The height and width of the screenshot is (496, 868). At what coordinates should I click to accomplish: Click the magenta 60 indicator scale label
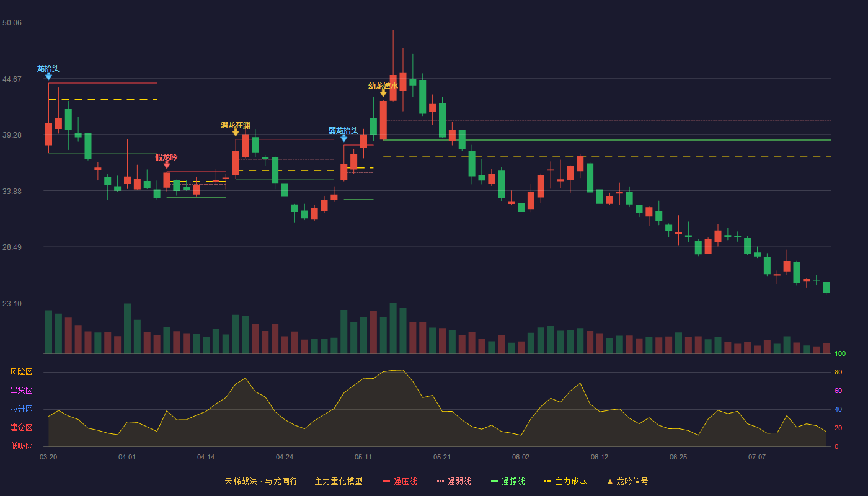tap(838, 391)
